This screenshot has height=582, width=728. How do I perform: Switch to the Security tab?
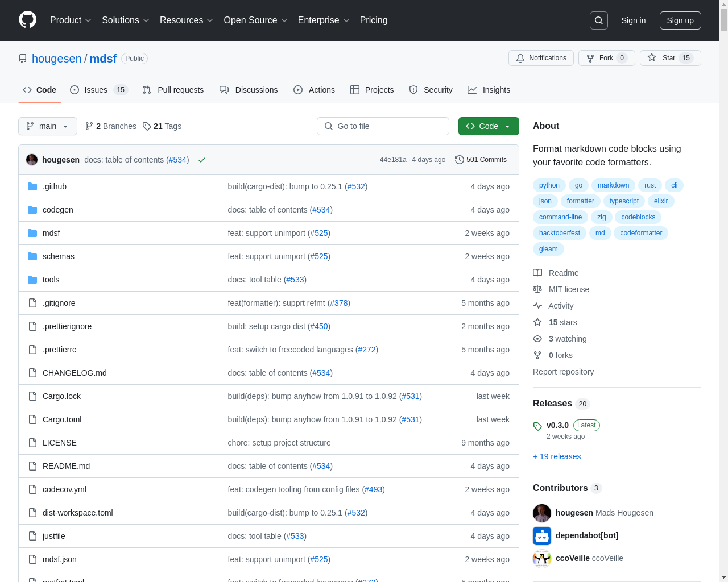431,90
